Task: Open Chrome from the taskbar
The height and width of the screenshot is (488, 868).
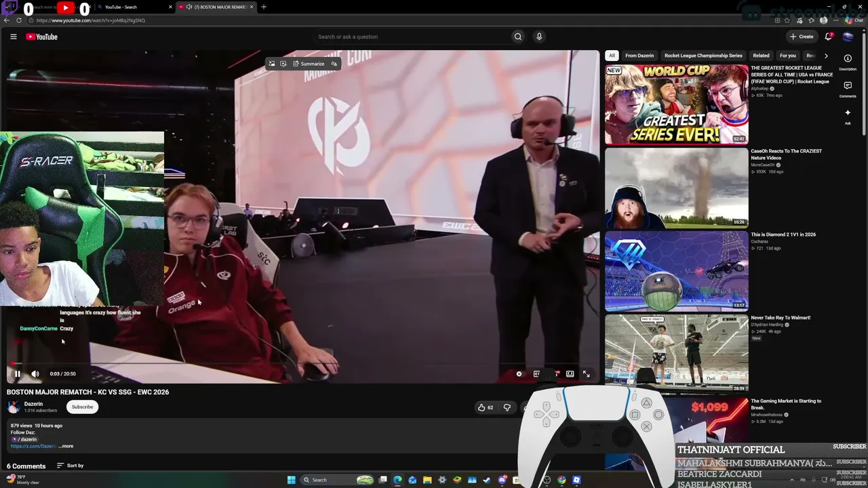Action: point(561,480)
